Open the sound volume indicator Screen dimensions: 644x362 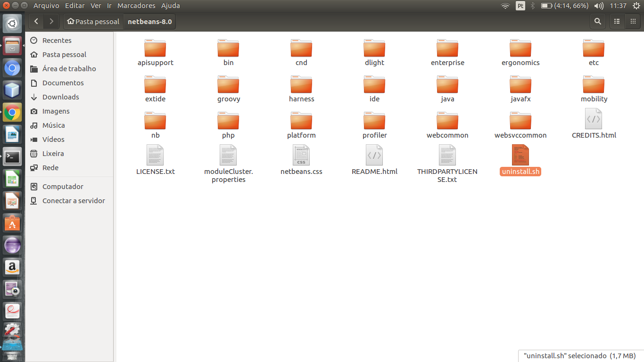coord(599,6)
